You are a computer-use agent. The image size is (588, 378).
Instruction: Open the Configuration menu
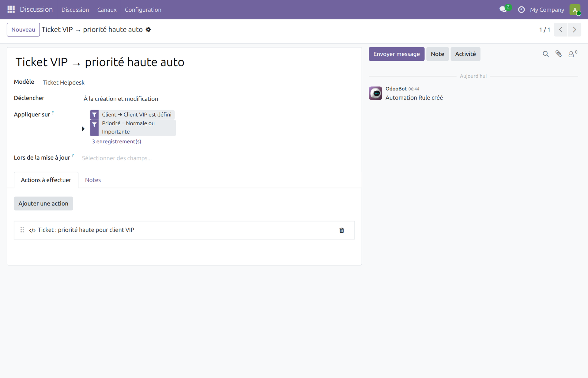click(143, 9)
